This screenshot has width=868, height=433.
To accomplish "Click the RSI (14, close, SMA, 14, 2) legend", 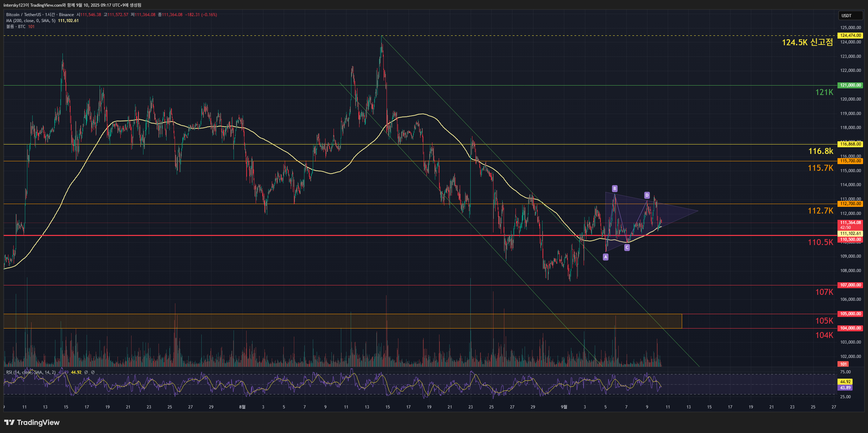I will pyautogui.click(x=31, y=372).
